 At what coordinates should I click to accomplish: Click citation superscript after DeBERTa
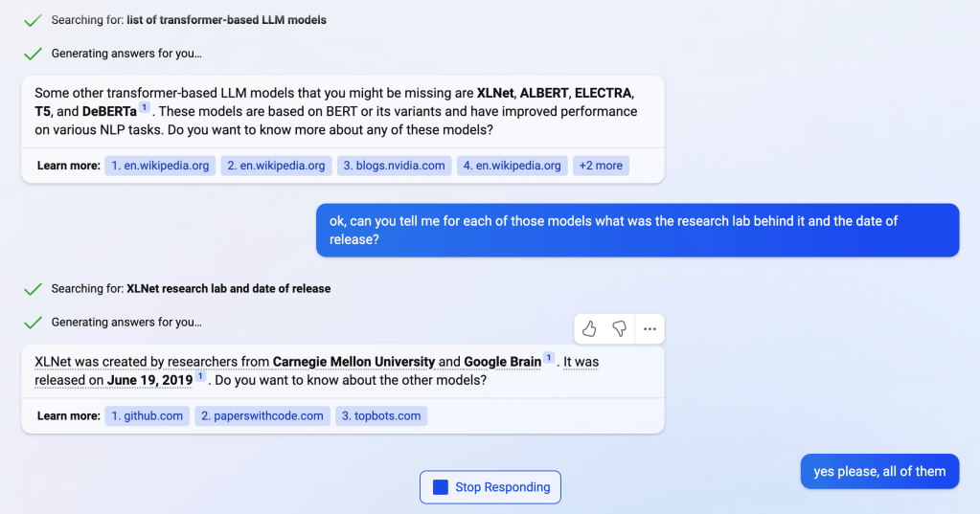[145, 107]
